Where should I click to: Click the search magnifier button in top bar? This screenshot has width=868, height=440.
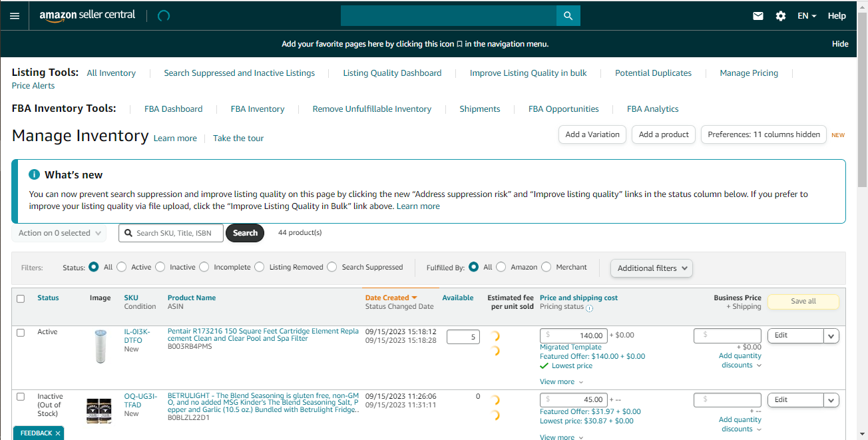tap(568, 16)
